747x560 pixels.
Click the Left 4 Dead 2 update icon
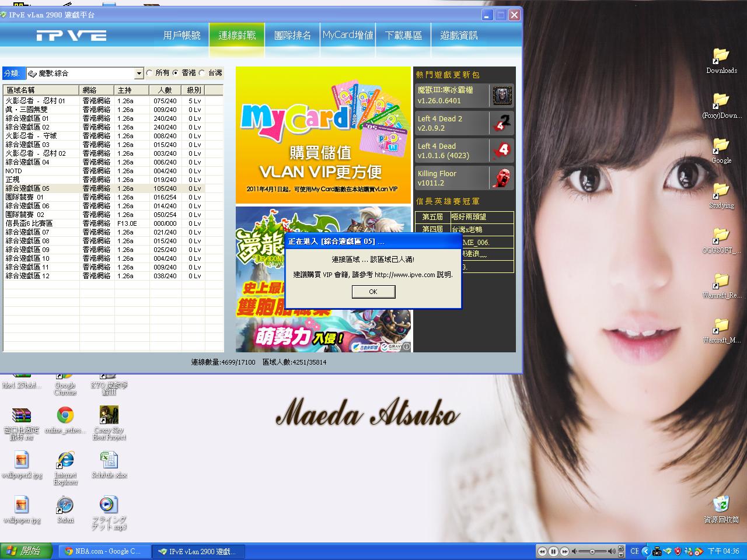[x=502, y=123]
